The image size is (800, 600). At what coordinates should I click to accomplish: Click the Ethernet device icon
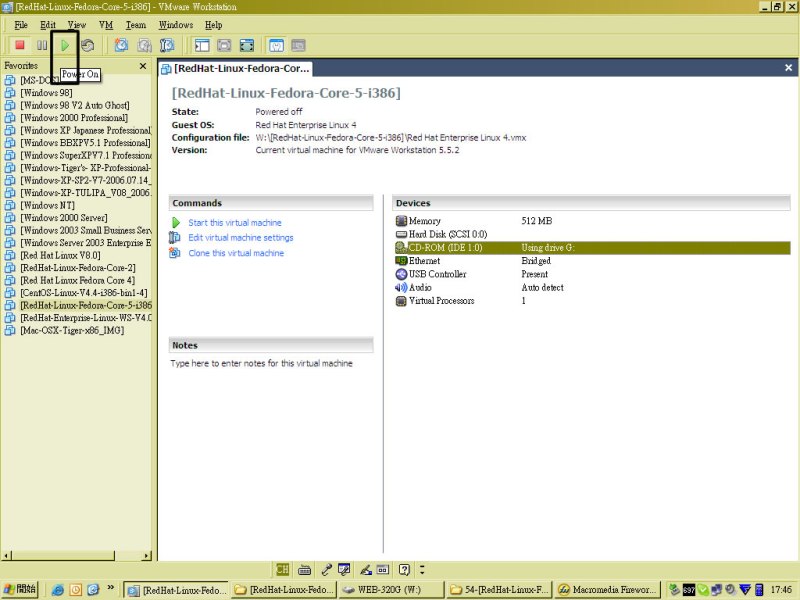pos(401,261)
